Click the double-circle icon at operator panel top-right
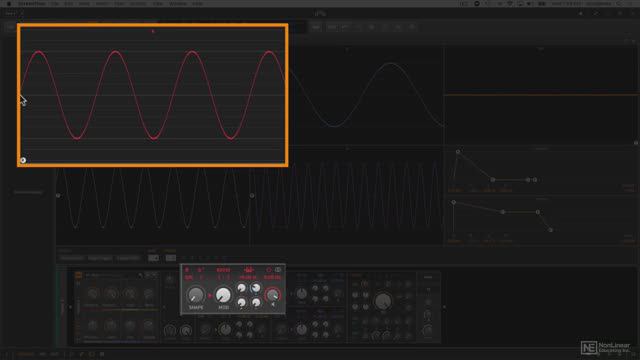This screenshot has height=360, width=640. [x=278, y=270]
